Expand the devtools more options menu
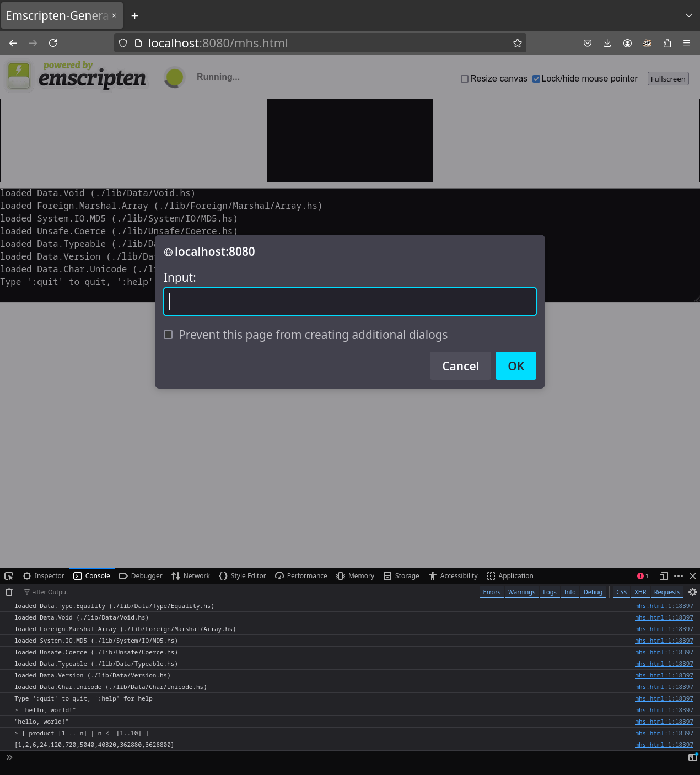This screenshot has width=700, height=775. click(x=679, y=576)
